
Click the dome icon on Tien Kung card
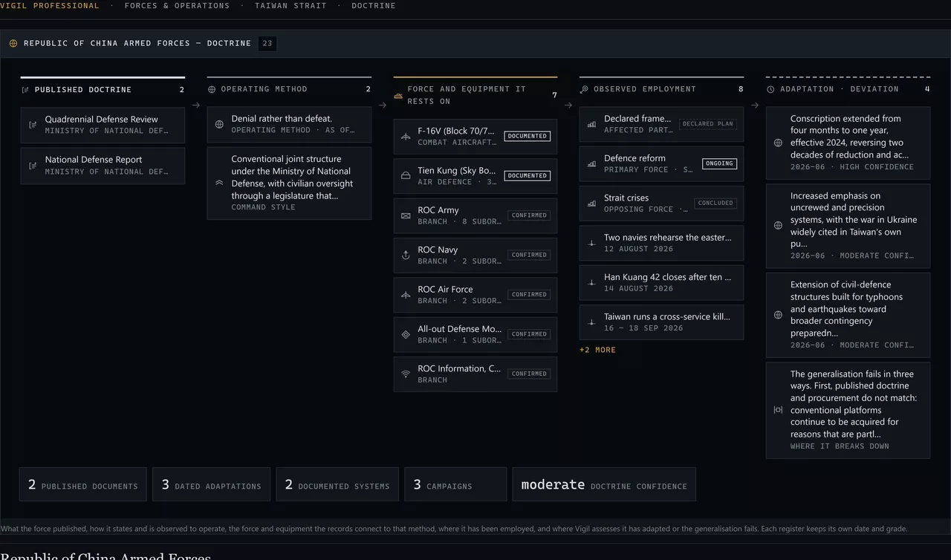(x=406, y=176)
